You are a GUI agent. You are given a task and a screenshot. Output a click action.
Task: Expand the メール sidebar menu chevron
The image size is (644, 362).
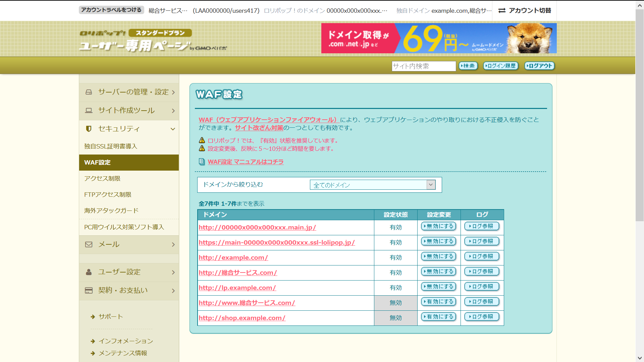click(x=173, y=245)
